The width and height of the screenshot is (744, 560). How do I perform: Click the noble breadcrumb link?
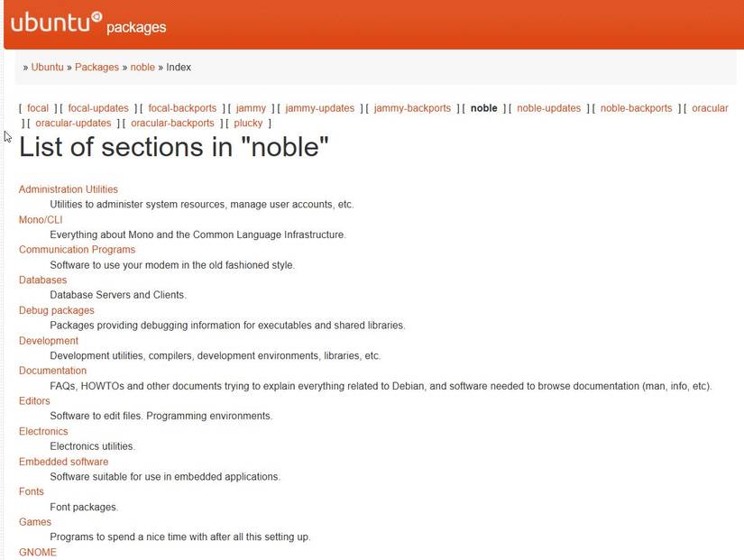142,68
